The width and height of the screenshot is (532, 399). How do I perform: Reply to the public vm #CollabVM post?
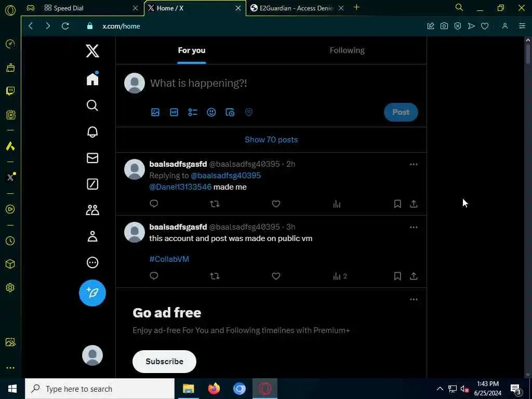pos(154,276)
